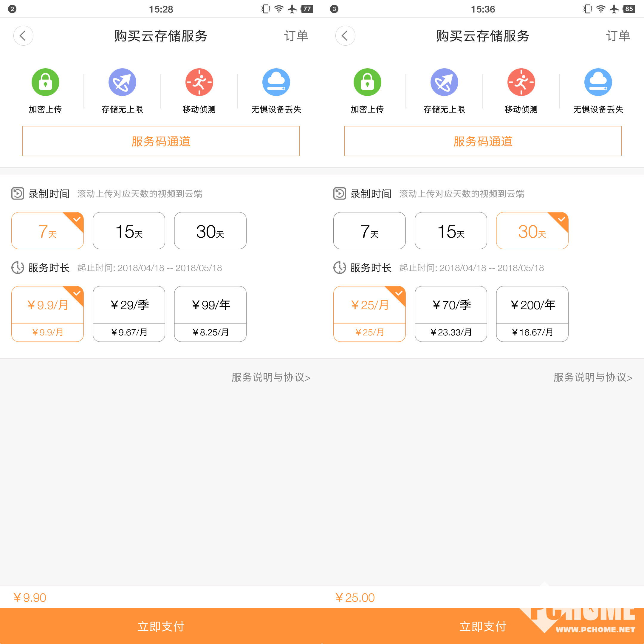This screenshot has height=644, width=644.
Task: Tap the blue cloud icon in right screen
Action: [x=598, y=82]
